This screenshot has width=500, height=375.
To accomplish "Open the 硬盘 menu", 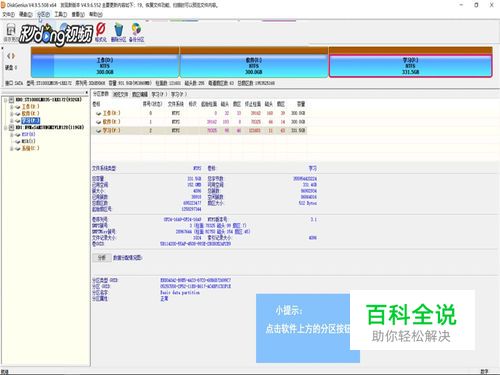I will [26, 14].
